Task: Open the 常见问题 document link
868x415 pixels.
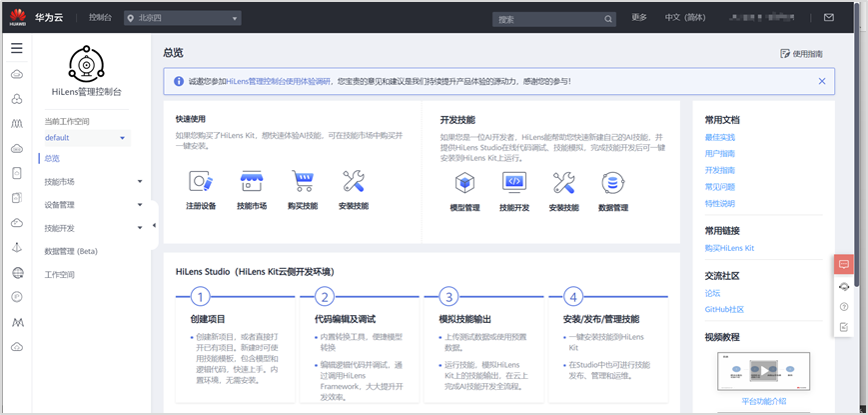Action: (719, 187)
